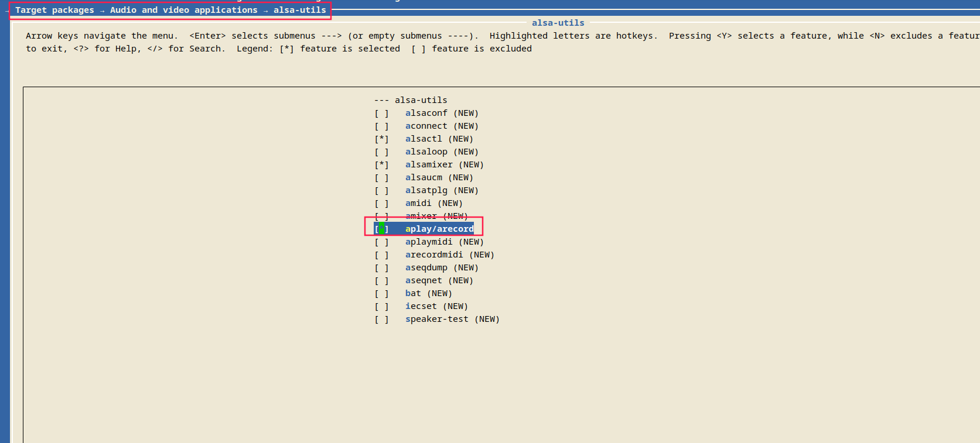Viewport: 980px width, 443px height.
Task: Select the arecordmidi (NEW) entry
Action: click(x=450, y=255)
